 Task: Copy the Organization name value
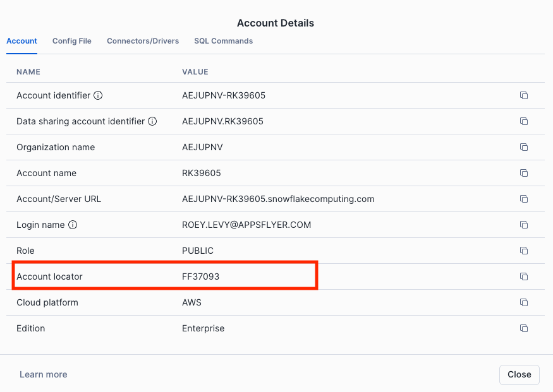pos(523,147)
